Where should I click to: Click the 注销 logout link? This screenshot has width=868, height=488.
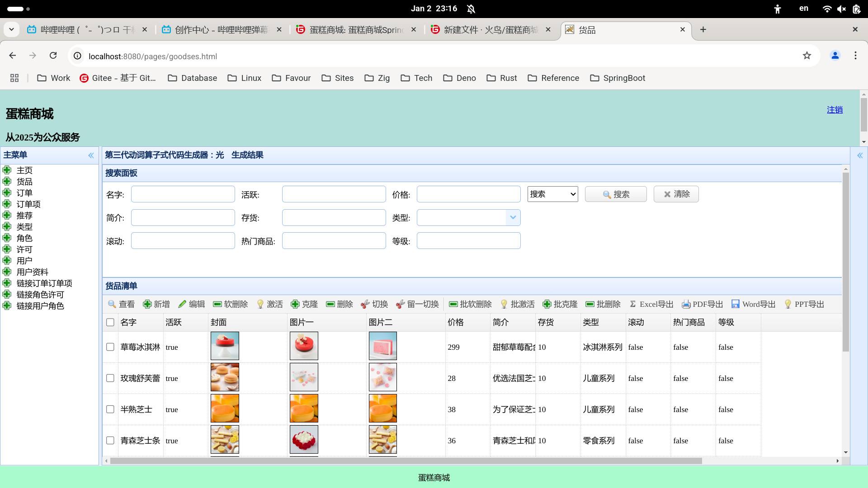(835, 109)
